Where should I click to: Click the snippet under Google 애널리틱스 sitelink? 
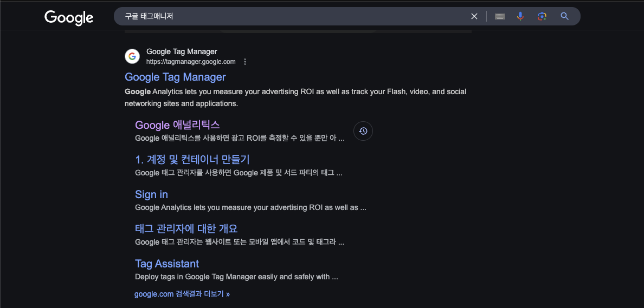pos(240,138)
